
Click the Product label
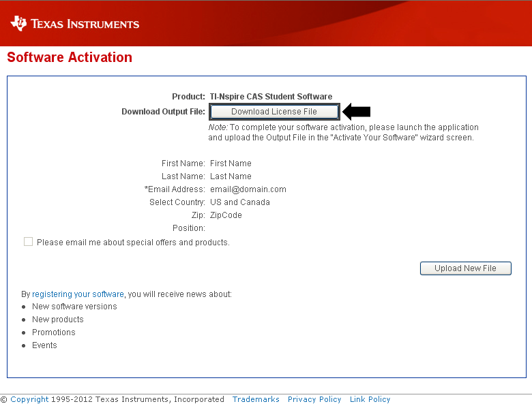pyautogui.click(x=189, y=97)
